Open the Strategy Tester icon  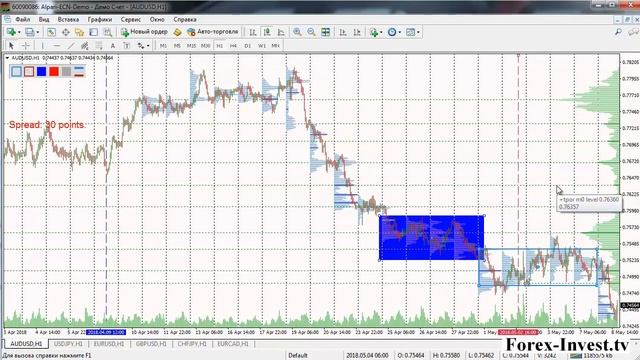pos(107,32)
